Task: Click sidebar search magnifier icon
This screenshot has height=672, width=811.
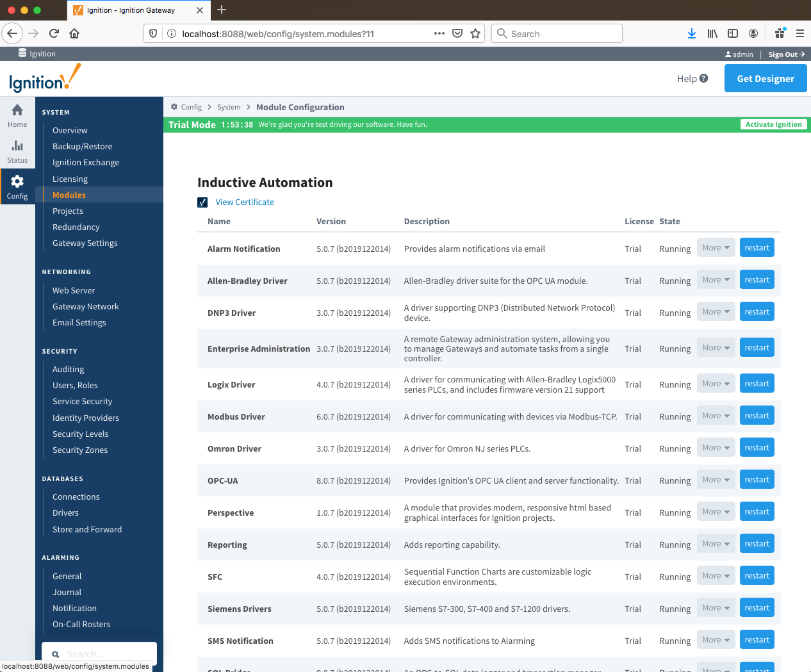Action: [55, 654]
